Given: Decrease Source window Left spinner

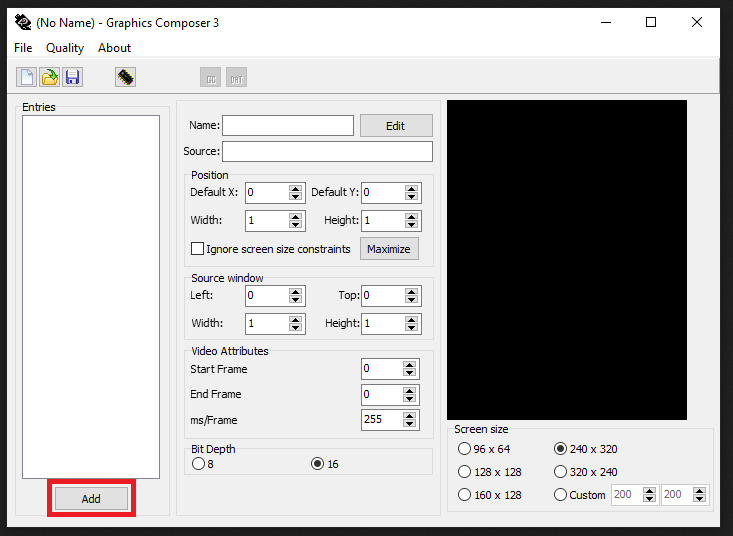Looking at the screenshot, I should click(x=295, y=300).
